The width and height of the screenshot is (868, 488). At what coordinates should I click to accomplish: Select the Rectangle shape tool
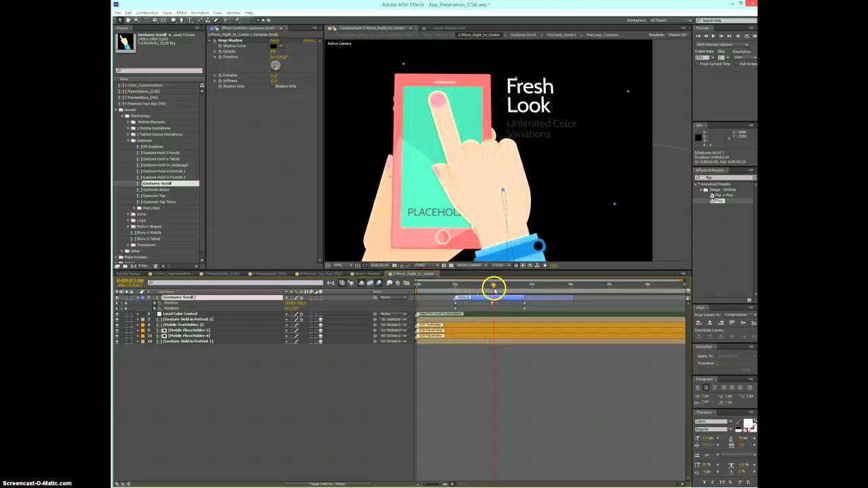point(174,20)
